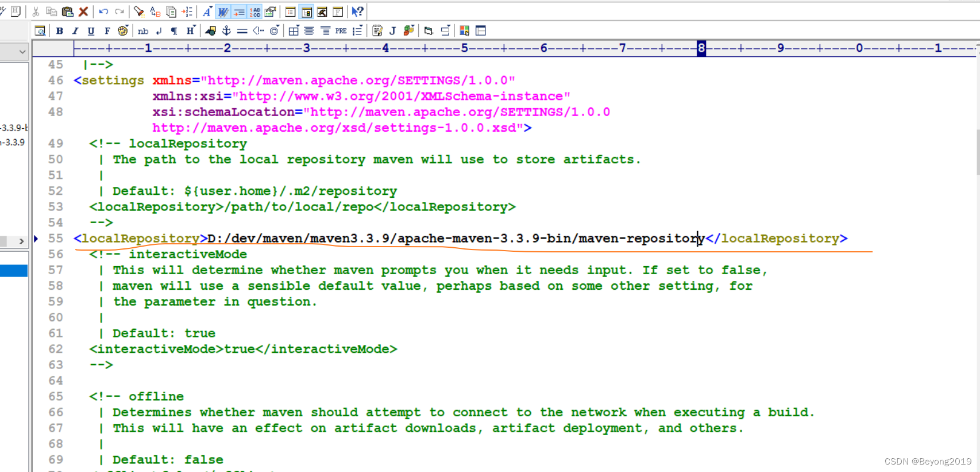Click the toolbar icon left of the highlighted panel toggle

pos(291,11)
